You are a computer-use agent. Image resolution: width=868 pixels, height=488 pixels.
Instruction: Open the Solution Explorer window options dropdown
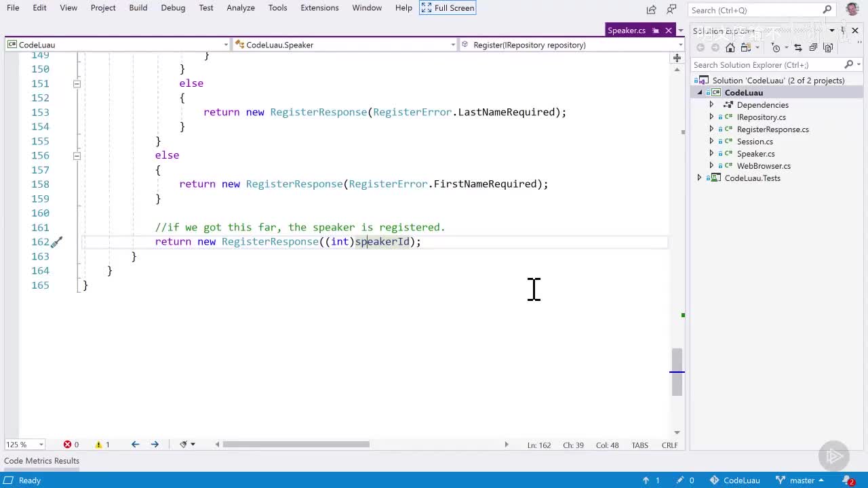(831, 30)
